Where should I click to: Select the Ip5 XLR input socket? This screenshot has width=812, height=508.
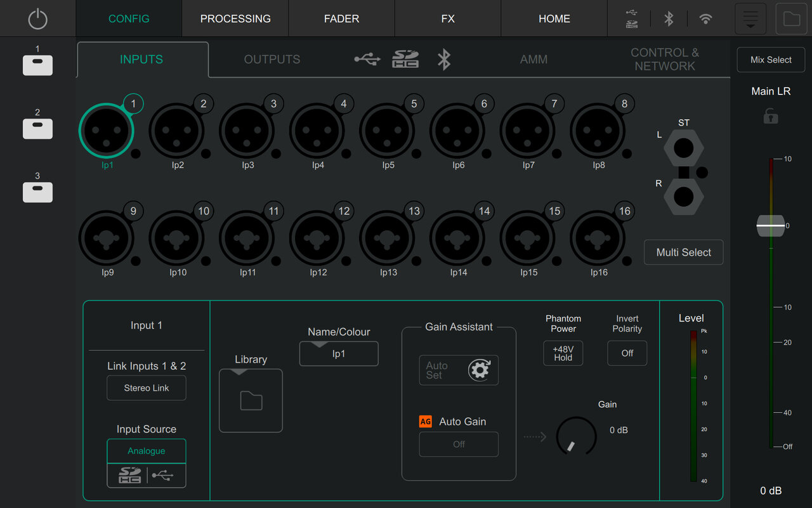387,131
